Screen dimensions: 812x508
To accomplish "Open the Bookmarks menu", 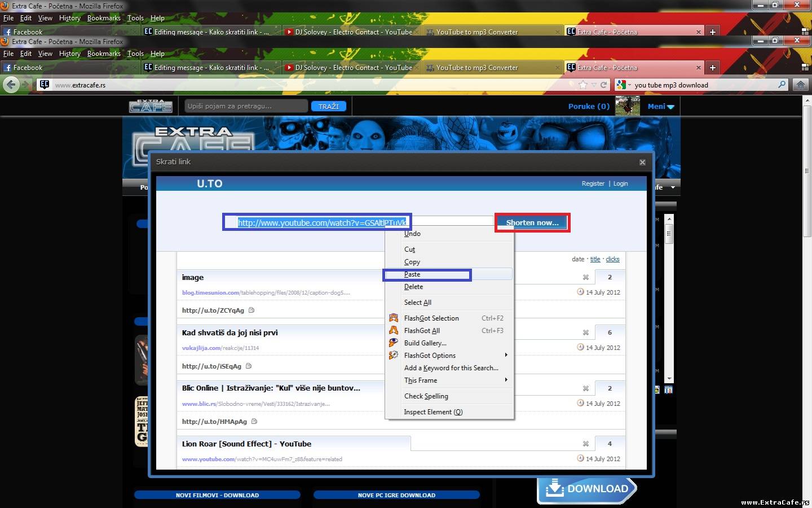I will (x=104, y=54).
